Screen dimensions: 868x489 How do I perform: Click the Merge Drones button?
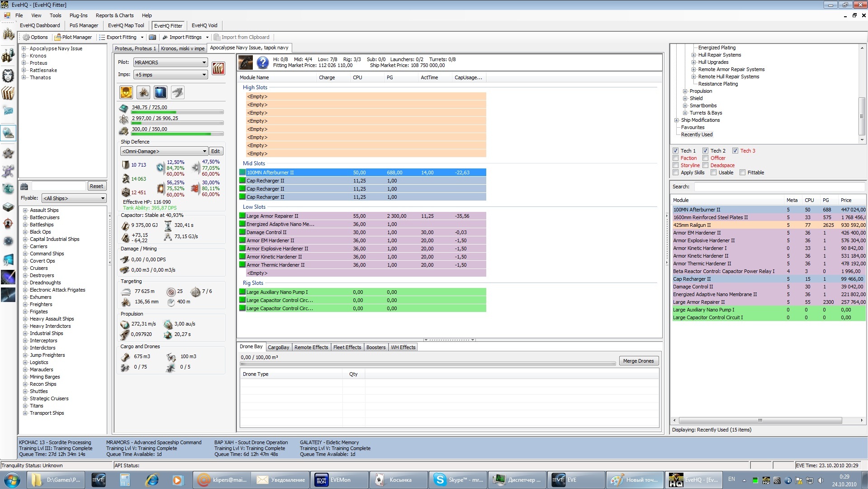pyautogui.click(x=638, y=361)
